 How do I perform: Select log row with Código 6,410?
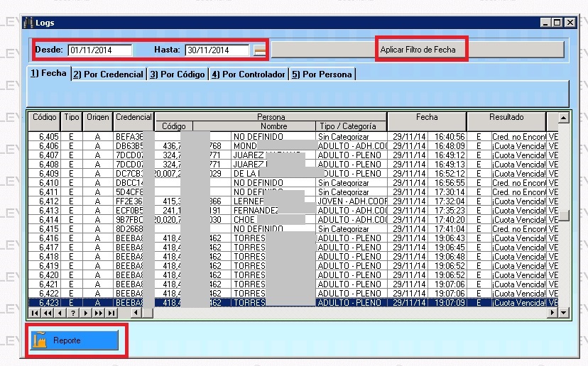49,183
